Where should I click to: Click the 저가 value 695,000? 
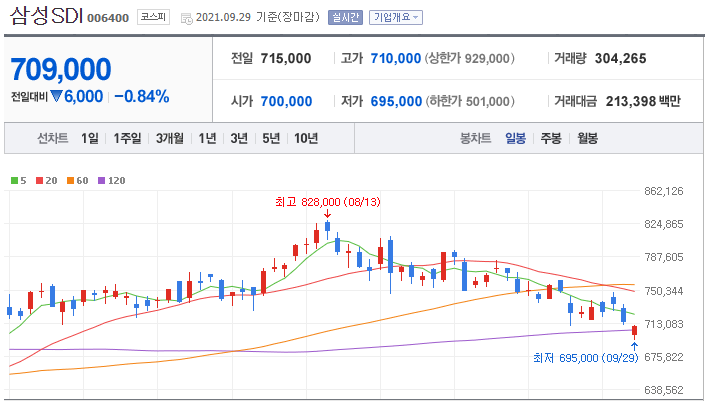[396, 101]
